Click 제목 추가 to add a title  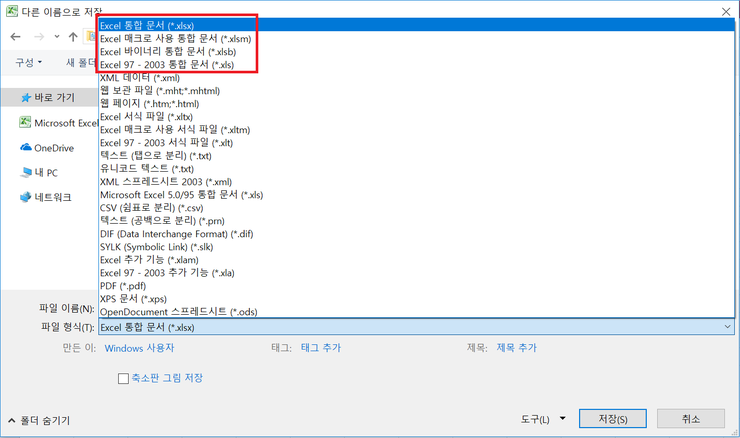pos(516,348)
